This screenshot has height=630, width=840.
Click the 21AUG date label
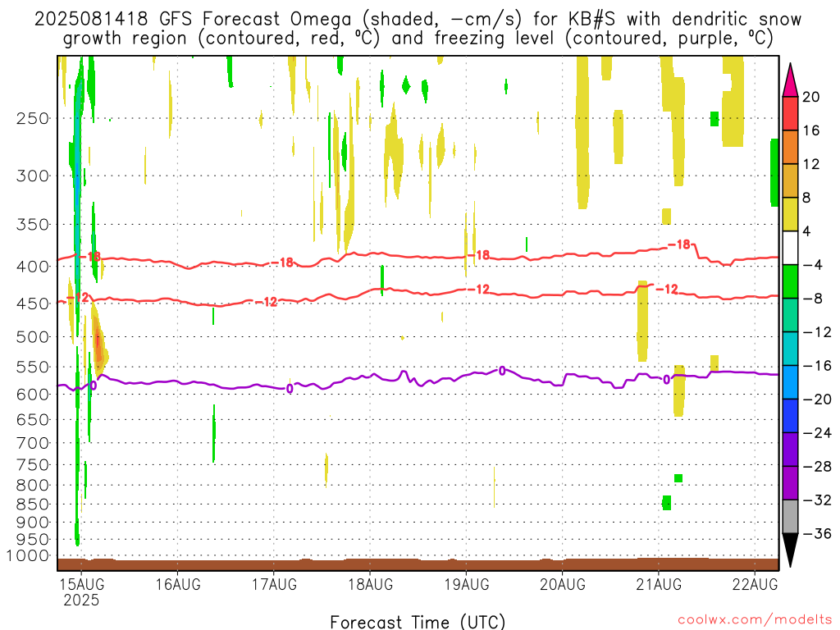point(659,584)
